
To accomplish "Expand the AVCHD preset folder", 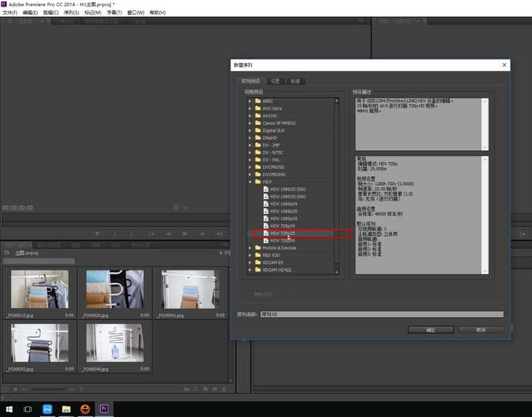I will tap(250, 116).
